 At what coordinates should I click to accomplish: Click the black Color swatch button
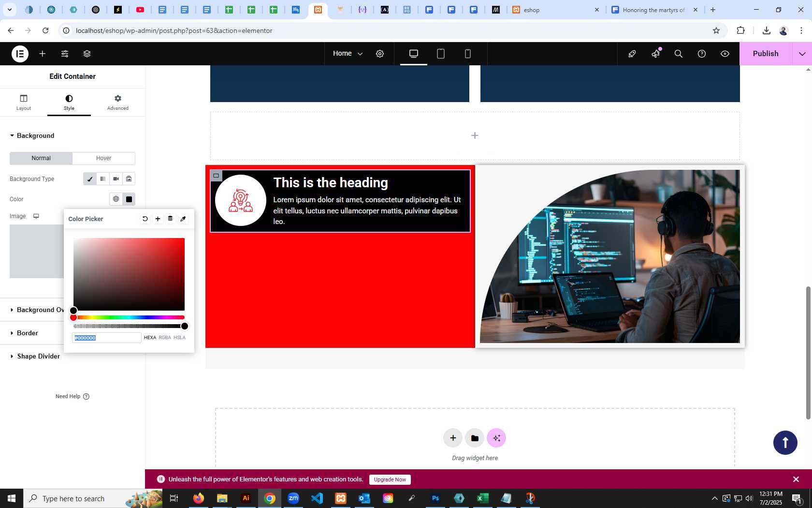[129, 199]
